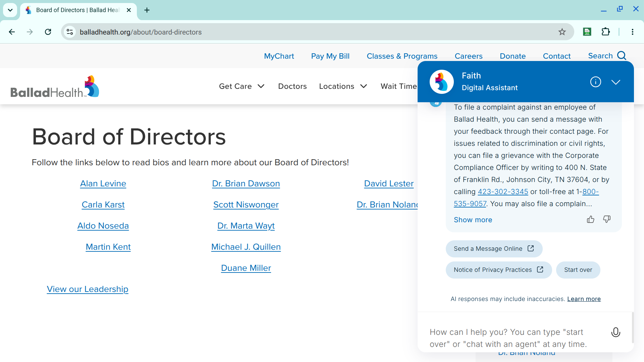Open Pay My Bill link
Viewport: 644px width, 362px height.
point(330,56)
